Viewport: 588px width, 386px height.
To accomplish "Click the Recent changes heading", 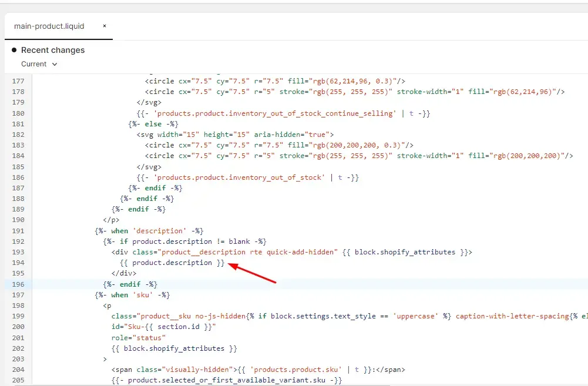I will coord(53,51).
